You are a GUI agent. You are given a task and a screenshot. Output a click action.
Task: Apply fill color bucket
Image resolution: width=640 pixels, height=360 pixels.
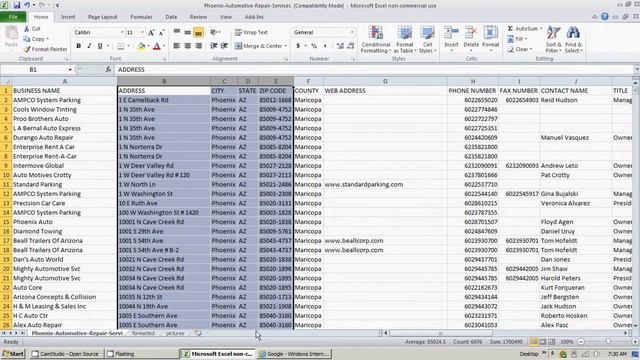(141, 46)
